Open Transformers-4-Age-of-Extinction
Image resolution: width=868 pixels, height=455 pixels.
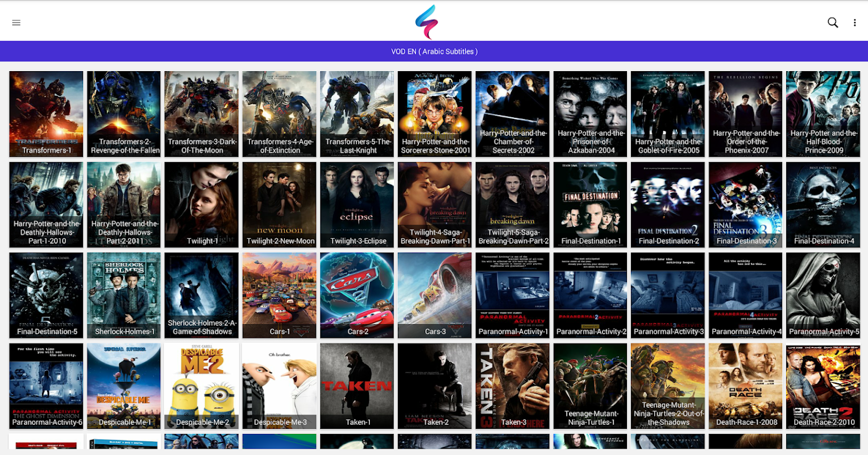(279, 114)
